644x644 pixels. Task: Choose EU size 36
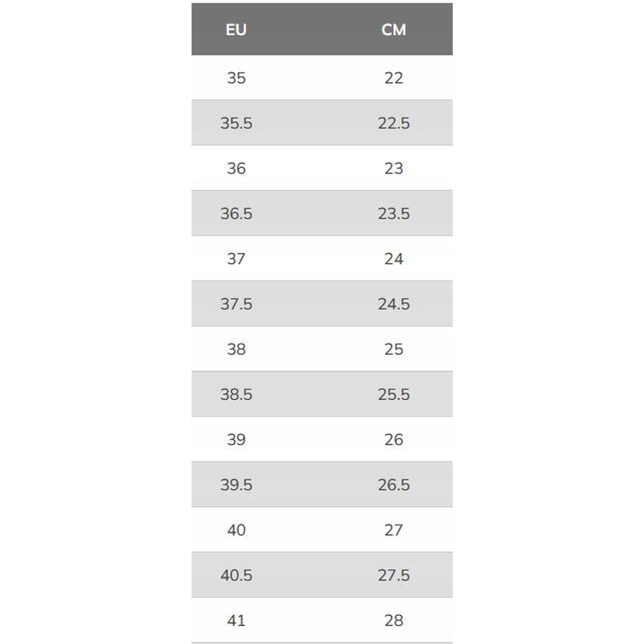coord(236,168)
